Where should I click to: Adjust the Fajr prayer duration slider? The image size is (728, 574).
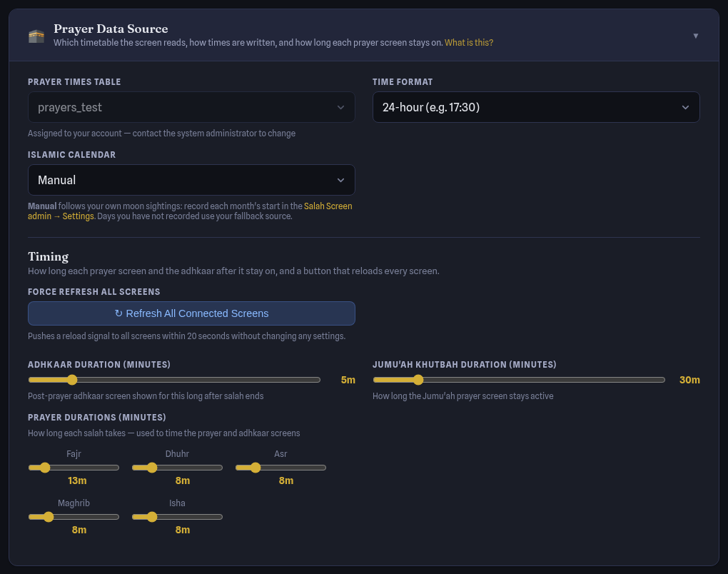click(74, 468)
